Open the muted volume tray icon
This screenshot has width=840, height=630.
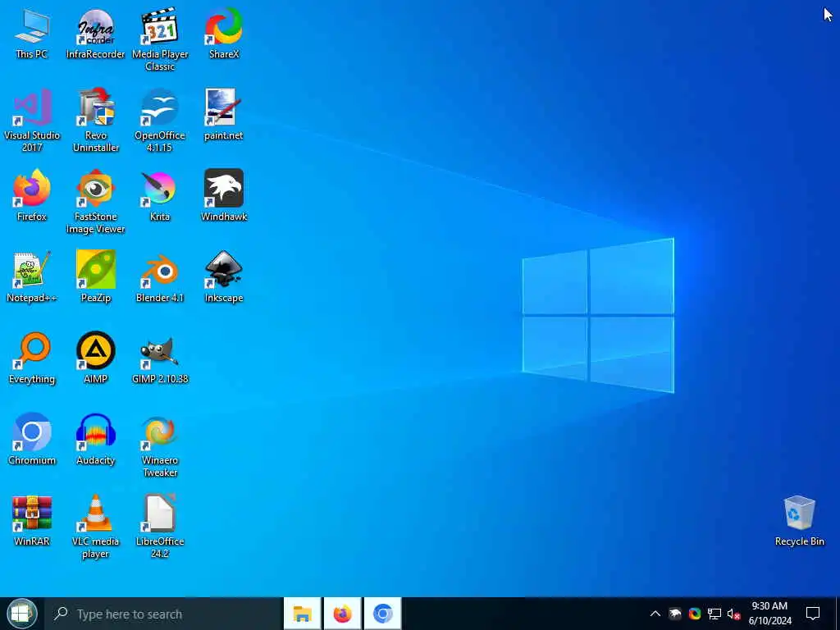pos(734,614)
